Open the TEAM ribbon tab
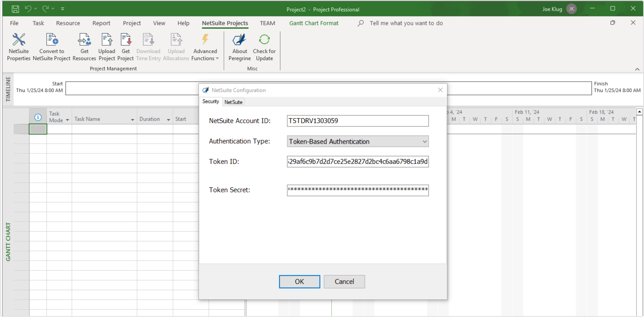This screenshot has height=317, width=644. [x=267, y=23]
